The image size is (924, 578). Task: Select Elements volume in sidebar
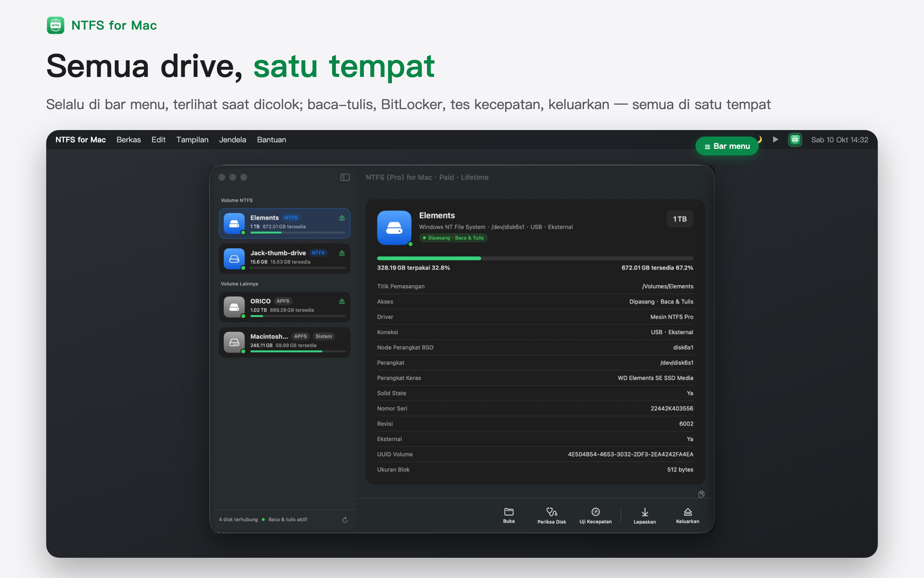click(284, 223)
